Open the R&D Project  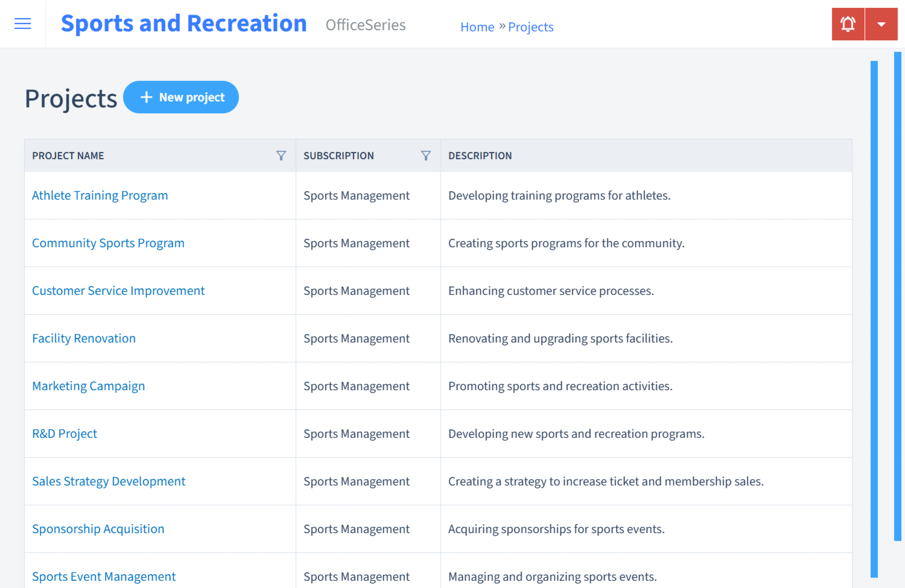tap(65, 434)
